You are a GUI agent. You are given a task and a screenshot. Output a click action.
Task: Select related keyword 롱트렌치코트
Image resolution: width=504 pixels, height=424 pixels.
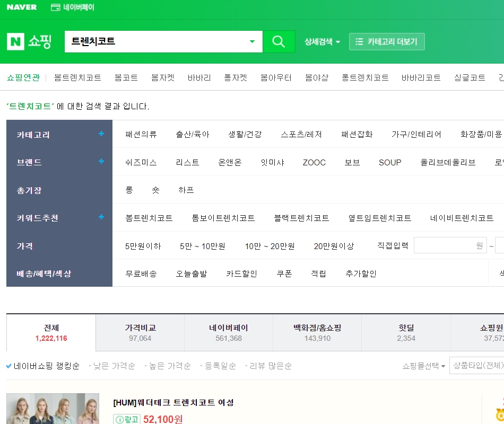point(365,78)
